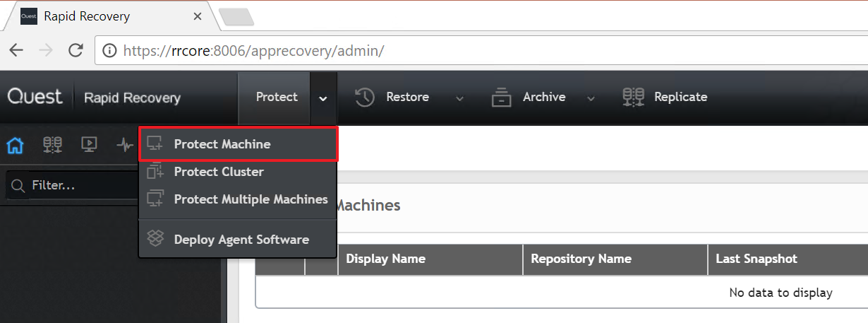
Task: Click the Replicate servers icon
Action: pyautogui.click(x=633, y=98)
